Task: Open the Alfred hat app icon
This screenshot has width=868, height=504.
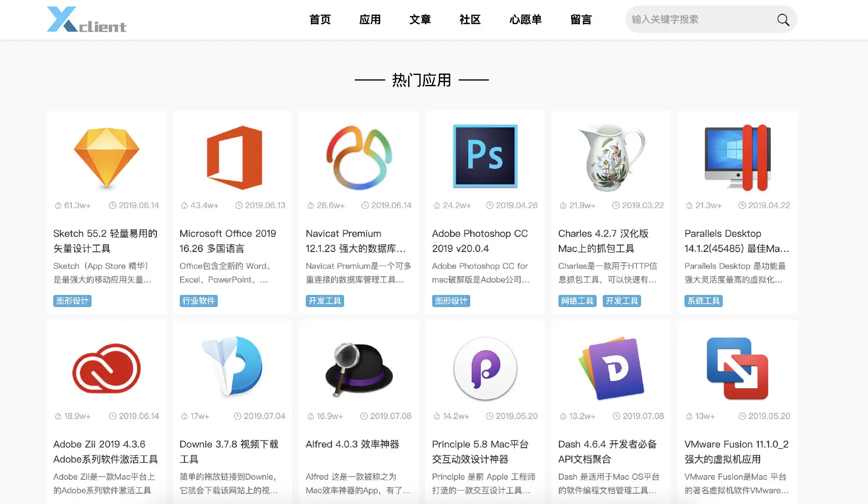Action: coord(359,370)
